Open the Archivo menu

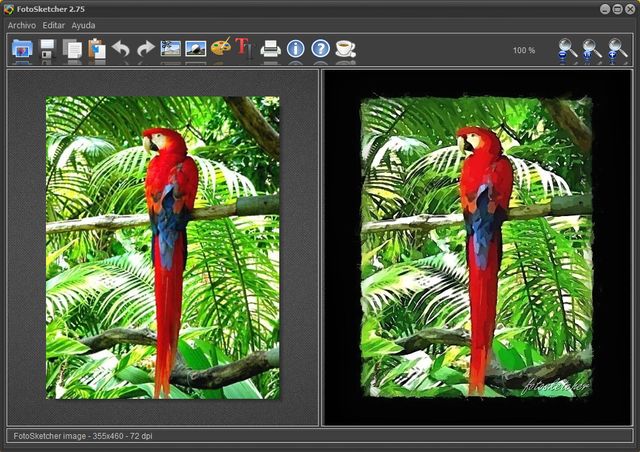point(22,25)
